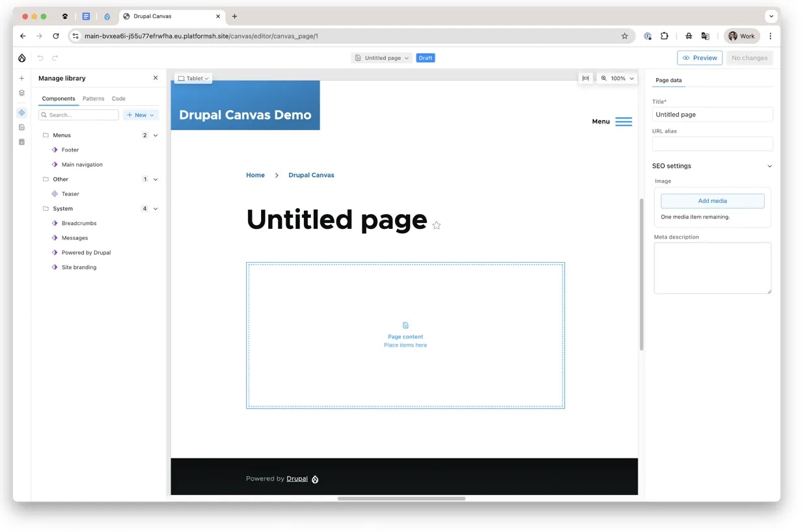Switch to the Code tab
Image resolution: width=807 pixels, height=532 pixels.
[118, 99]
